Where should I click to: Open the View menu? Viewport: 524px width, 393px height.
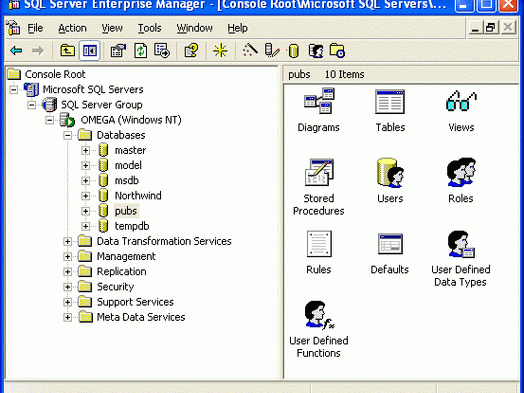pos(112,28)
